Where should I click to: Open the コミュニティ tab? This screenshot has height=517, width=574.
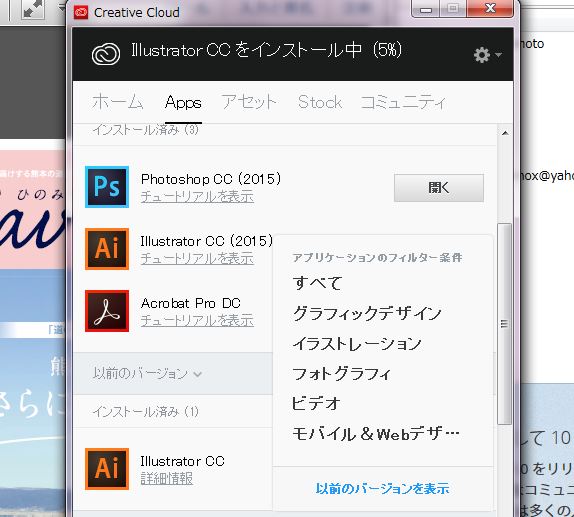click(403, 102)
